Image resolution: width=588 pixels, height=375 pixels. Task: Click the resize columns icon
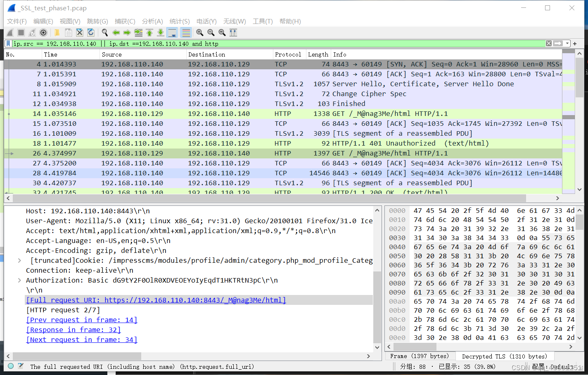pyautogui.click(x=233, y=33)
